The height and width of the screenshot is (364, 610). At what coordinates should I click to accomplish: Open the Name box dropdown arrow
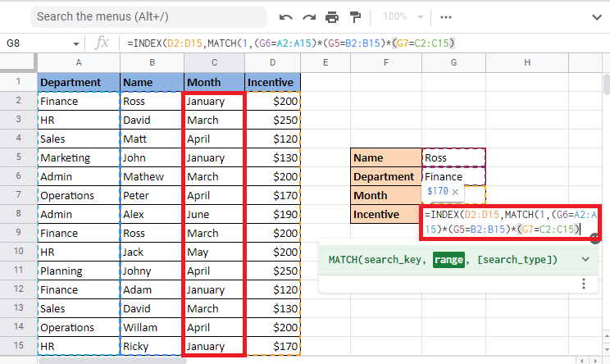(x=77, y=43)
